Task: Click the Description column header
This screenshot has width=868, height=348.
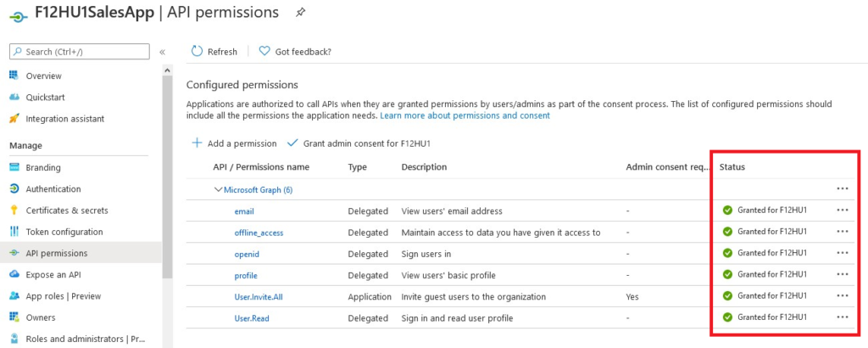Action: pos(424,167)
